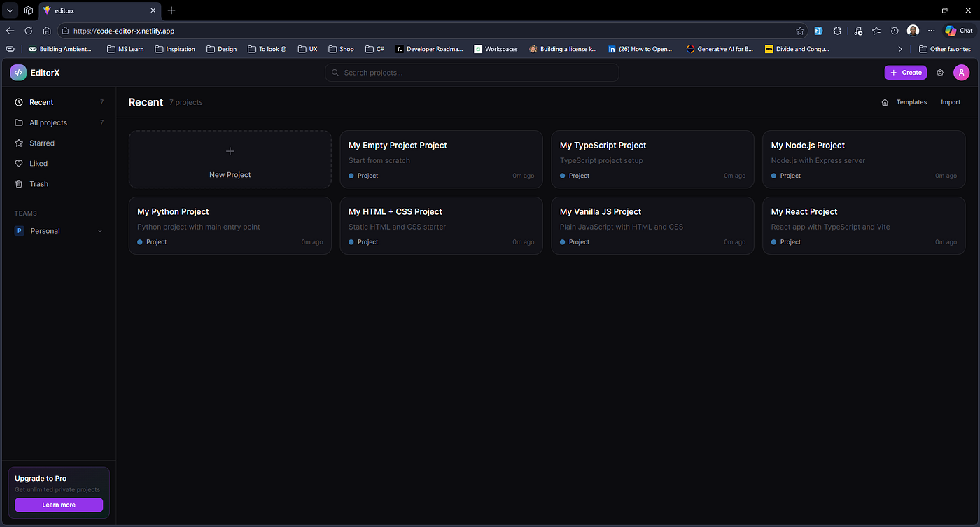The image size is (980, 527).
Task: Open the tab actions icon beside the editorx tab
Action: point(29,10)
